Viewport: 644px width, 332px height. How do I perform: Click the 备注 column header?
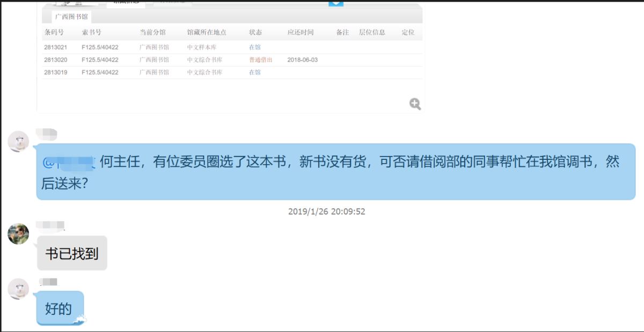(x=343, y=32)
